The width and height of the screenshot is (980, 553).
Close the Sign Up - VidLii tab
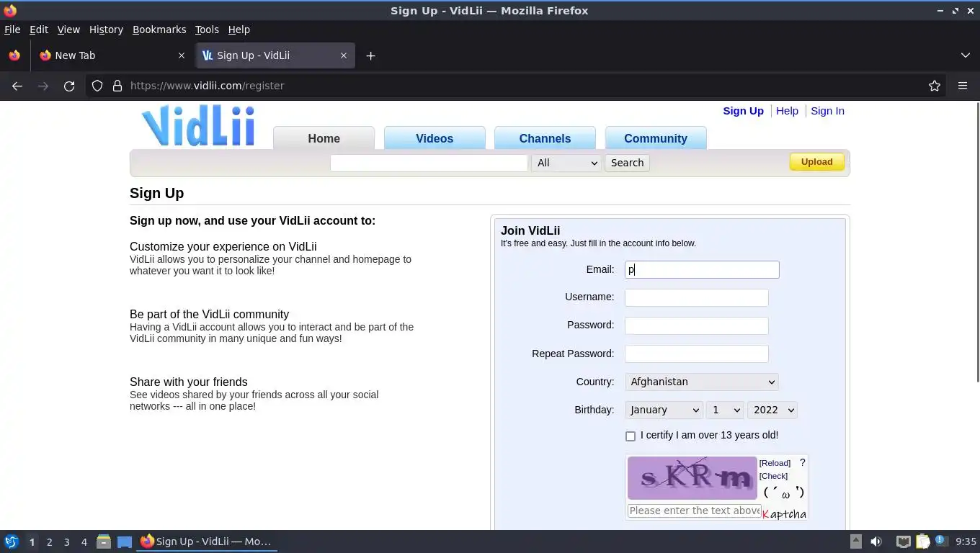coord(344,55)
